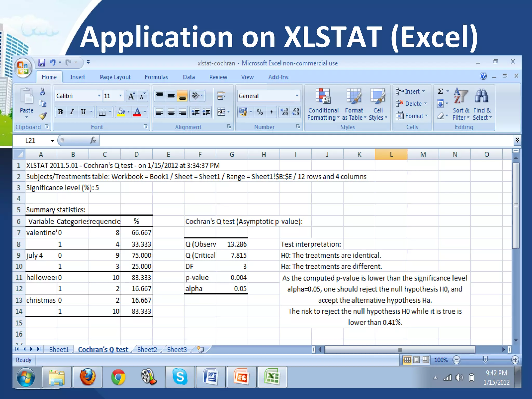Set Middle Align vertical alignment

[171, 96]
